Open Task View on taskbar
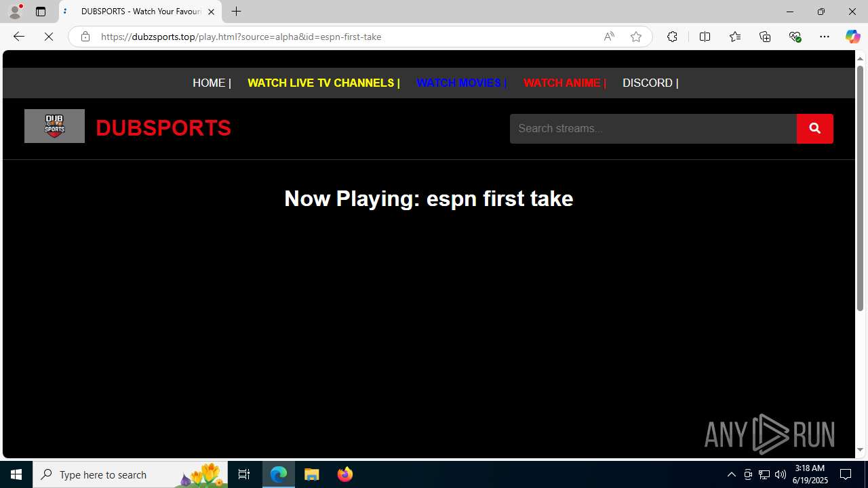The height and width of the screenshot is (488, 868). click(x=244, y=474)
